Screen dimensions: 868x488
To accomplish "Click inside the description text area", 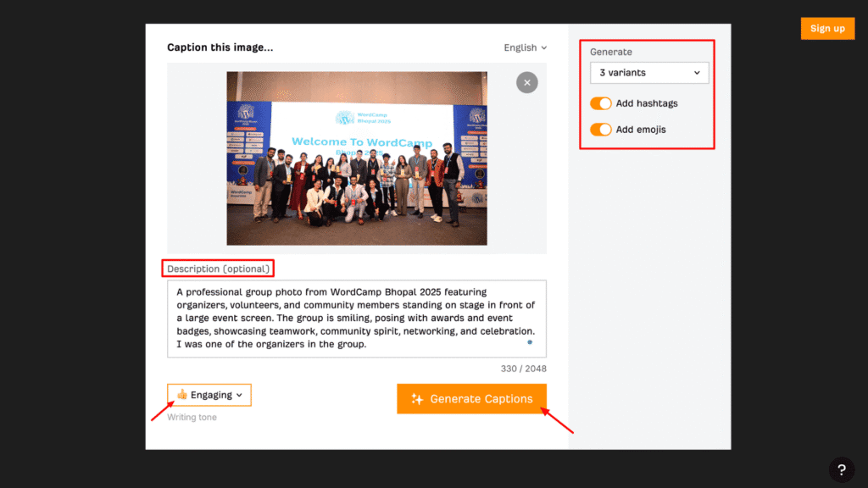I will [x=357, y=319].
